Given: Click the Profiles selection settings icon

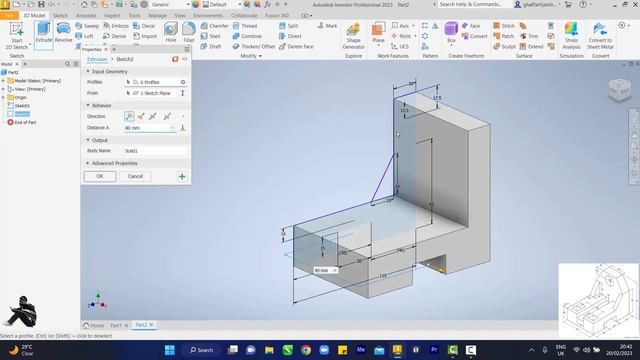Looking at the screenshot, I should click(x=183, y=82).
